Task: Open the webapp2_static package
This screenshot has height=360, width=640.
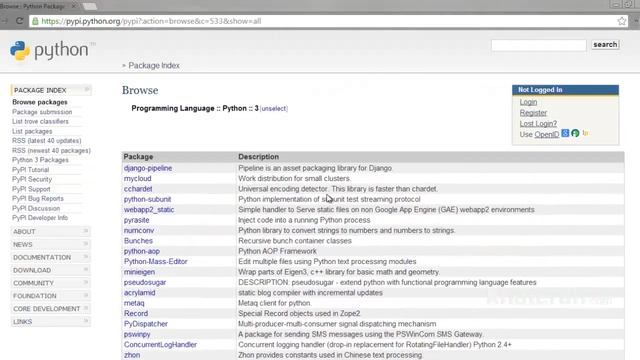Action: [x=149, y=209]
